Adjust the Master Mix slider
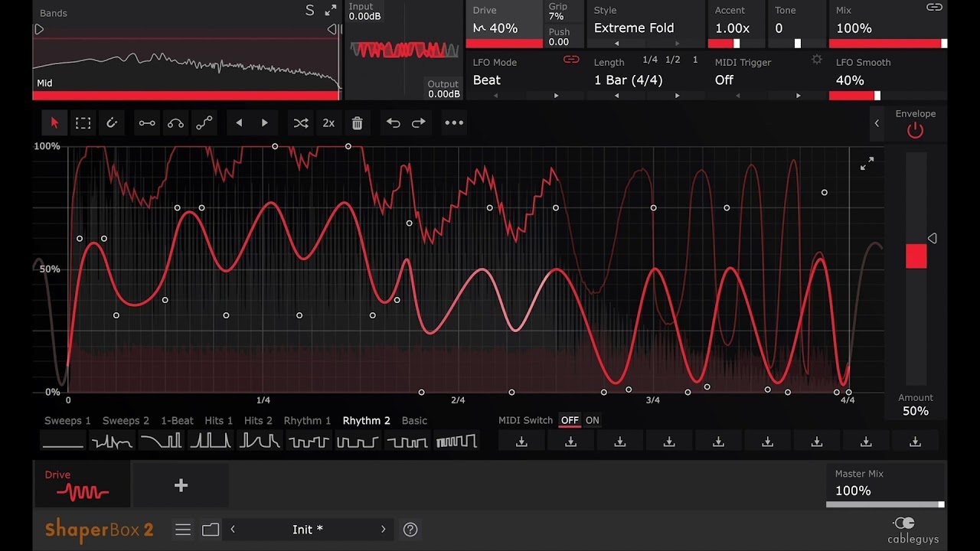Image resolution: width=980 pixels, height=551 pixels. click(885, 504)
